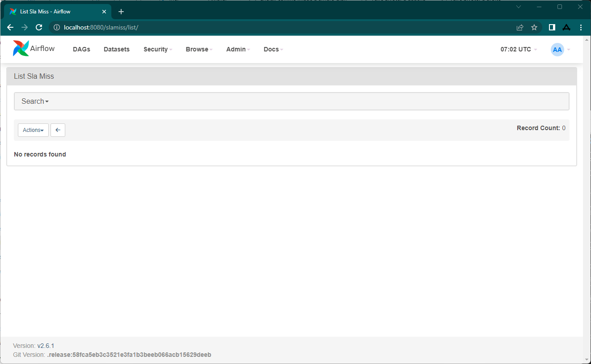This screenshot has width=591, height=364.
Task: Open a new browser tab
Action: (121, 12)
